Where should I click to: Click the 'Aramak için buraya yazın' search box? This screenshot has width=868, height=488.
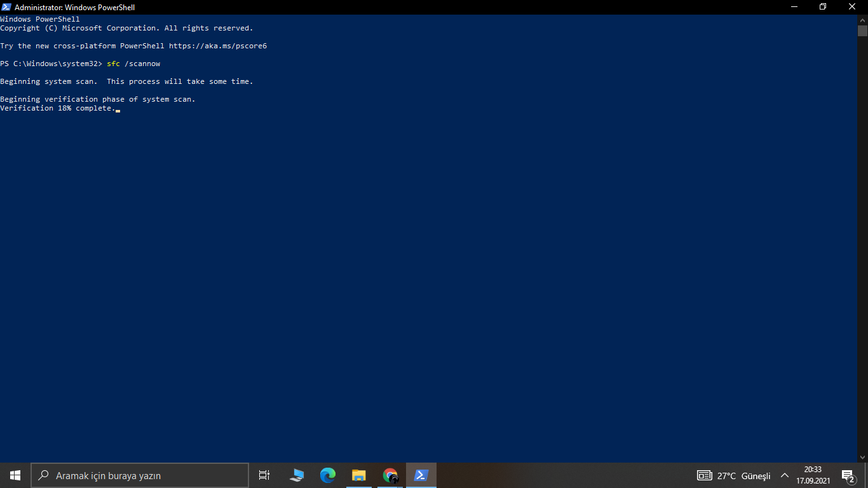pyautogui.click(x=140, y=475)
